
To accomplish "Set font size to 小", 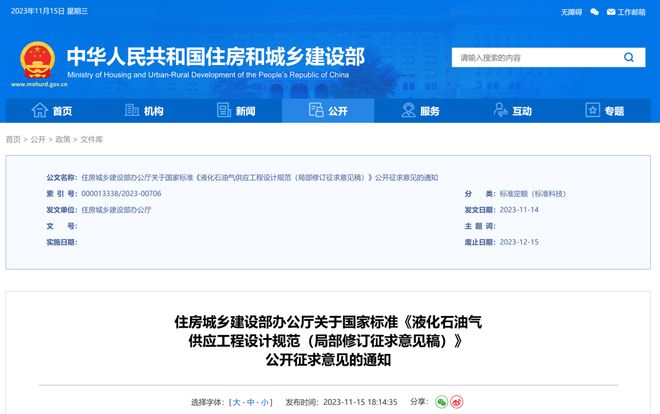I will point(264,402).
